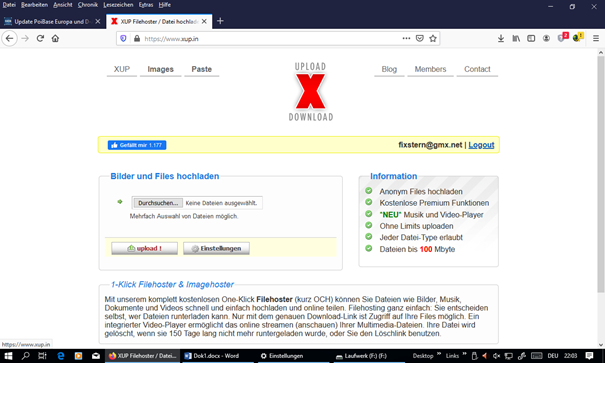Open the Datei menu
This screenshot has width=605, height=393.
pyautogui.click(x=9, y=5)
